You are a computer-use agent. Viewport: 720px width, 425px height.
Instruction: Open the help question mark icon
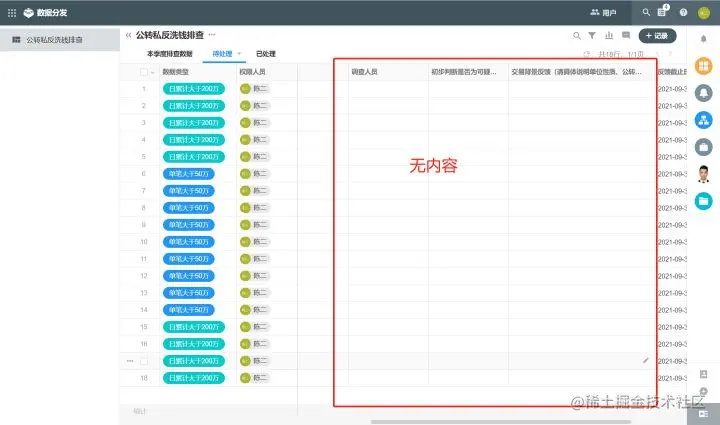click(x=683, y=12)
